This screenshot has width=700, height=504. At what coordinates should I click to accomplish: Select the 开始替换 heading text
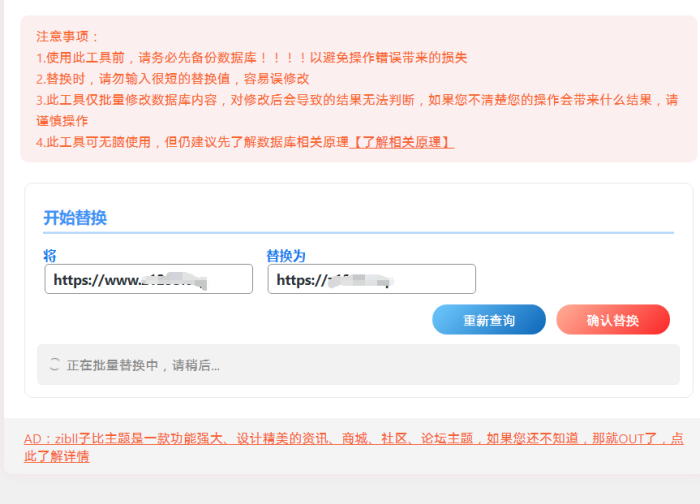(75, 218)
